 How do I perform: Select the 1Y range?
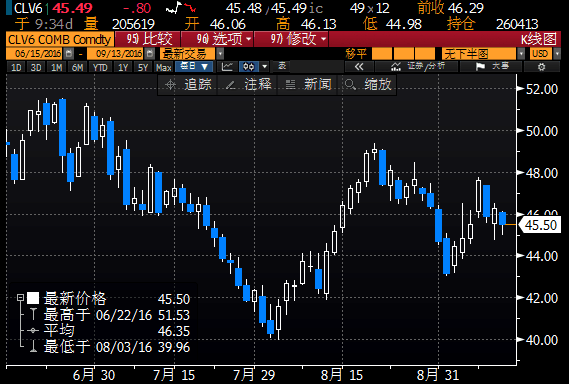click(123, 67)
